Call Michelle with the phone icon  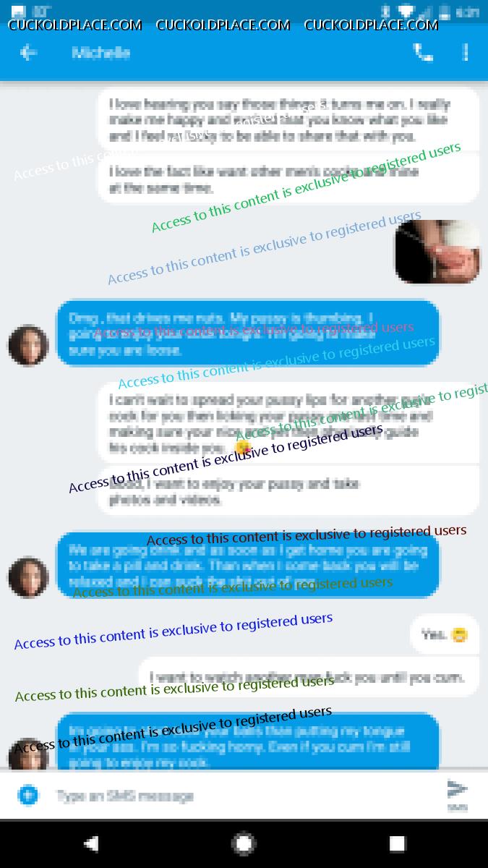(422, 52)
